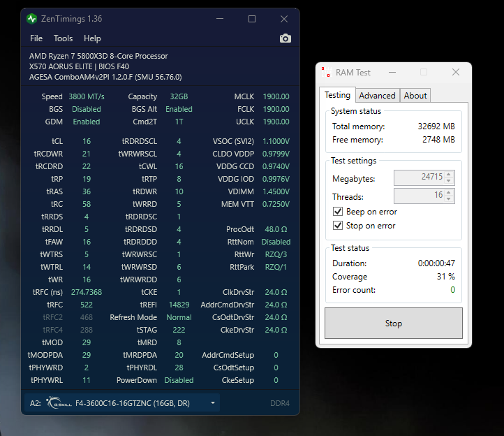Click the Refresh Mode value Normal
The image size is (504, 436).
(179, 317)
